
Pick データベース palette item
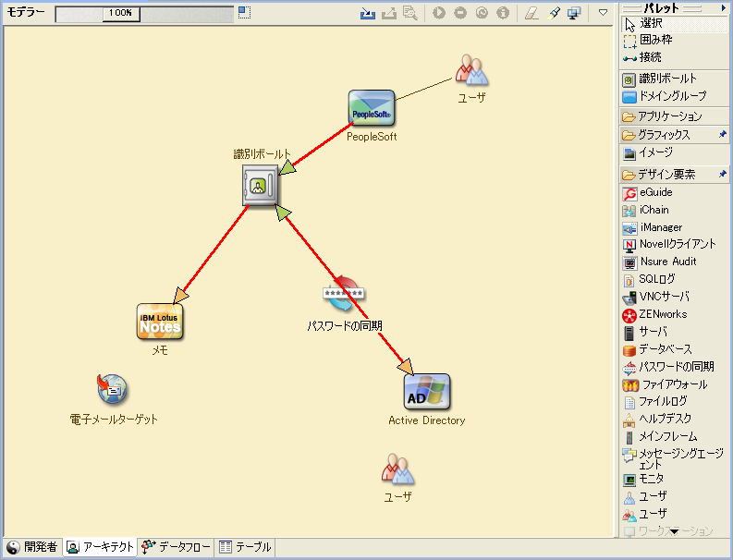click(675, 349)
